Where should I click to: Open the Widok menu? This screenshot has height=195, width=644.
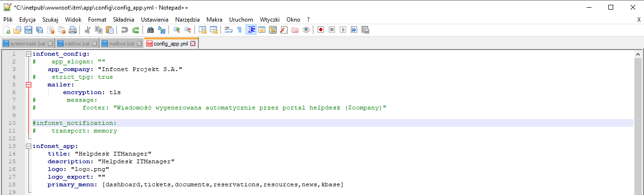(x=73, y=20)
